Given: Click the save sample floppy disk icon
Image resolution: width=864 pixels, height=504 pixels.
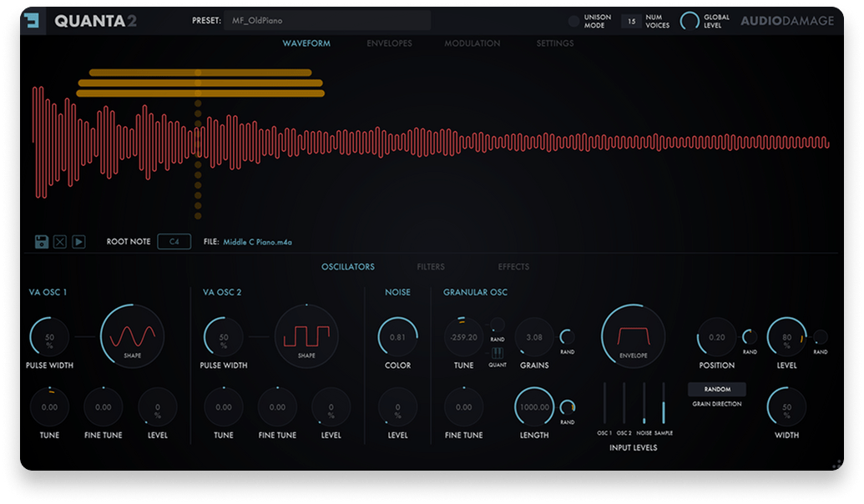Looking at the screenshot, I should coord(42,242).
